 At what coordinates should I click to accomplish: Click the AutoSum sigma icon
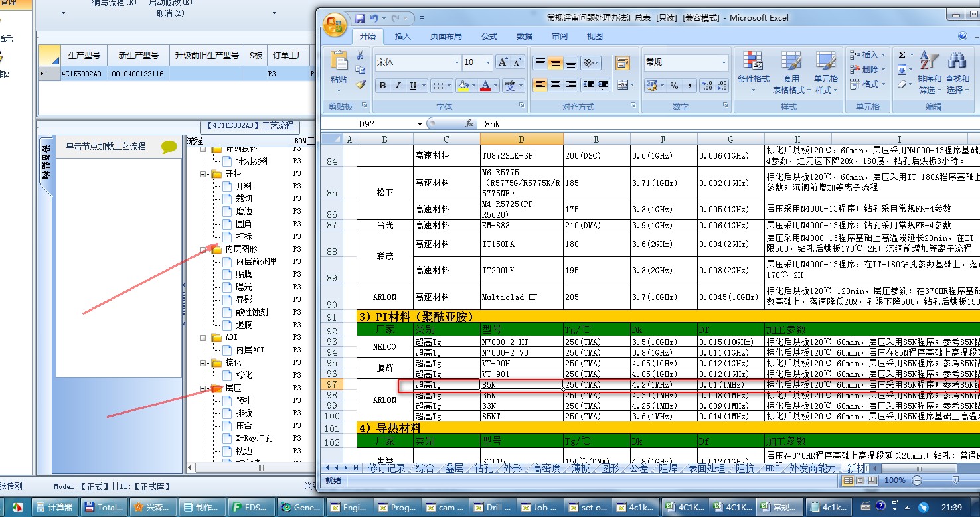point(902,55)
